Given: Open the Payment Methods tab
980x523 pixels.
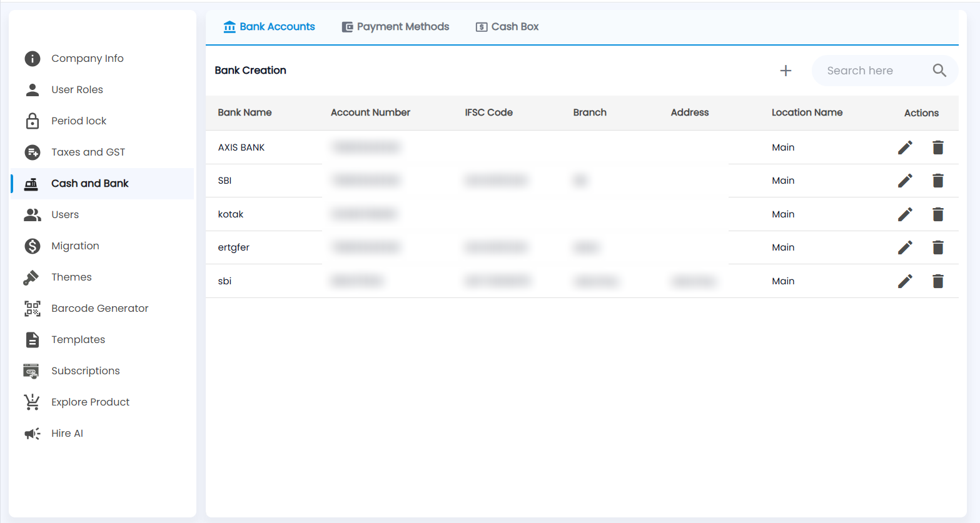Looking at the screenshot, I should click(x=395, y=27).
